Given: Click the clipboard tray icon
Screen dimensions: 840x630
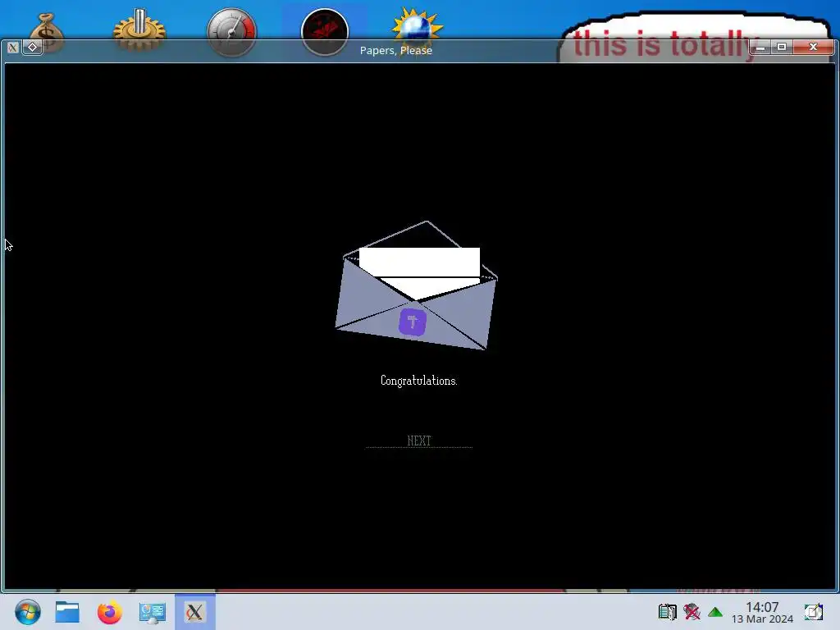Looking at the screenshot, I should click(x=668, y=612).
